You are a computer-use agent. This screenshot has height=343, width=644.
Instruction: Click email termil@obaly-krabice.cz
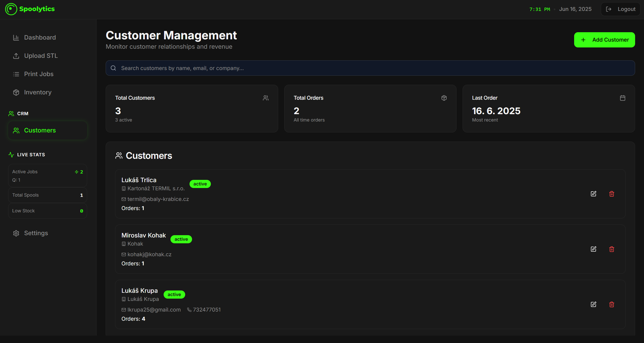(x=158, y=199)
